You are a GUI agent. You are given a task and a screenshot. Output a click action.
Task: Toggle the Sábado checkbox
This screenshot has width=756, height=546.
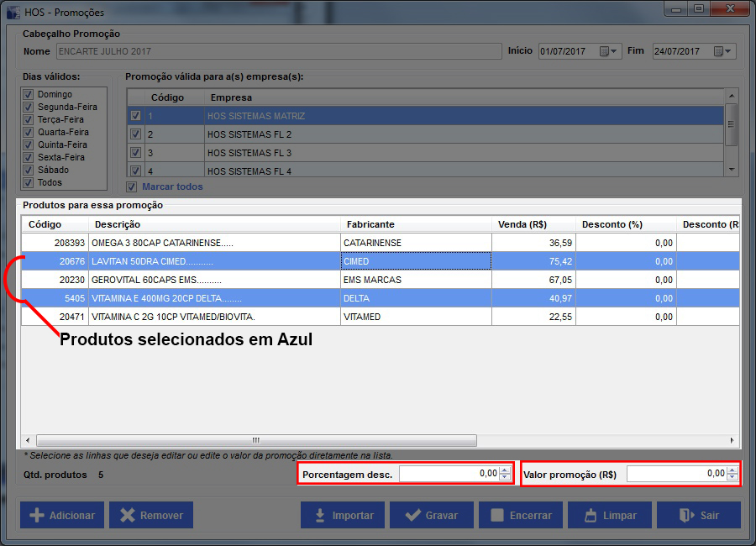click(28, 170)
